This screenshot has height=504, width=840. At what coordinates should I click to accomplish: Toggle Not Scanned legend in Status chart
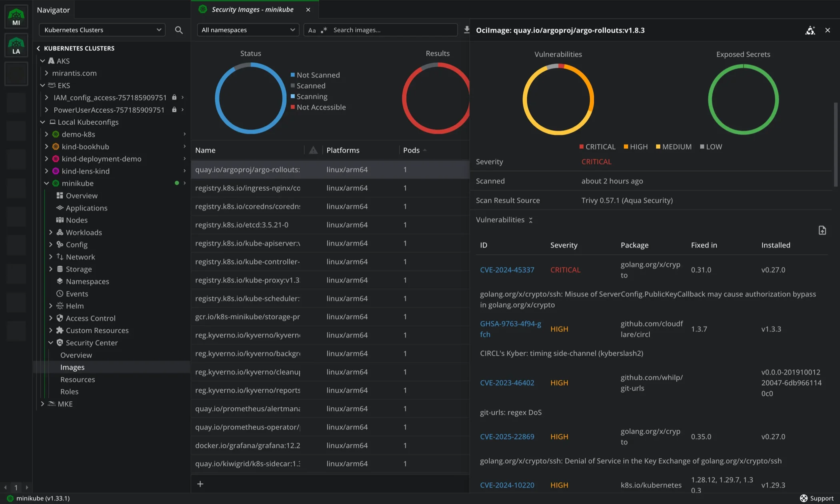point(315,75)
